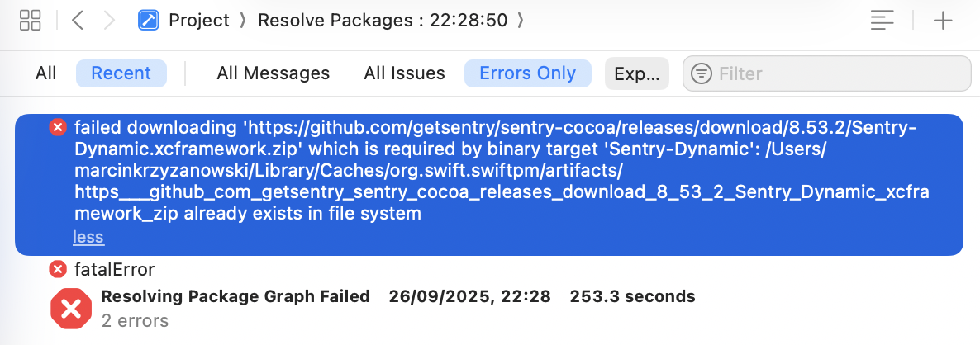Toggle the Recent scope filter
This screenshot has width=980, height=345.
point(121,73)
